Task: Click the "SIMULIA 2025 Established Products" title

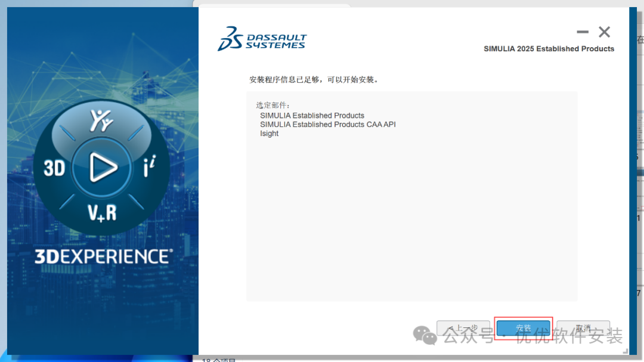Action: [x=549, y=49]
